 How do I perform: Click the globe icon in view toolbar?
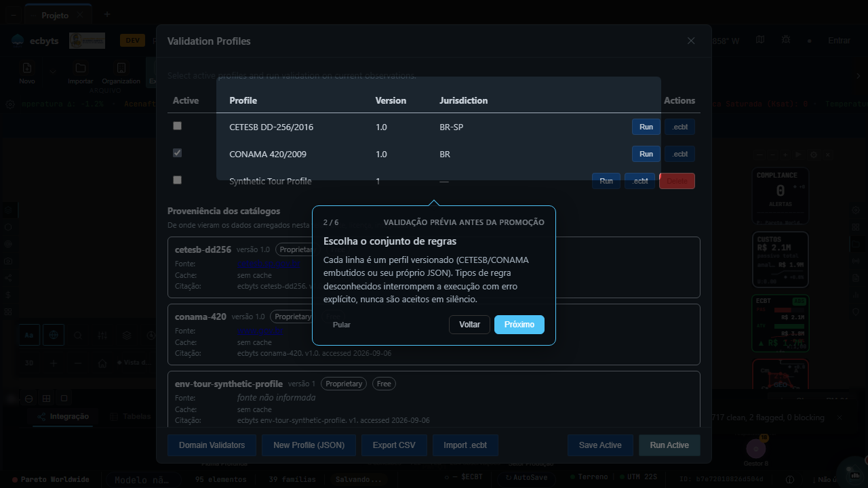tap(54, 335)
